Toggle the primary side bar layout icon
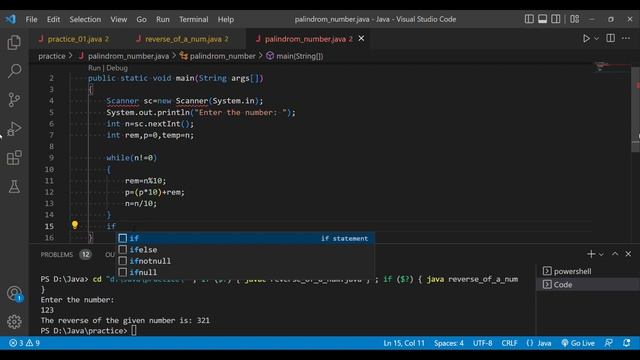 tap(529, 19)
